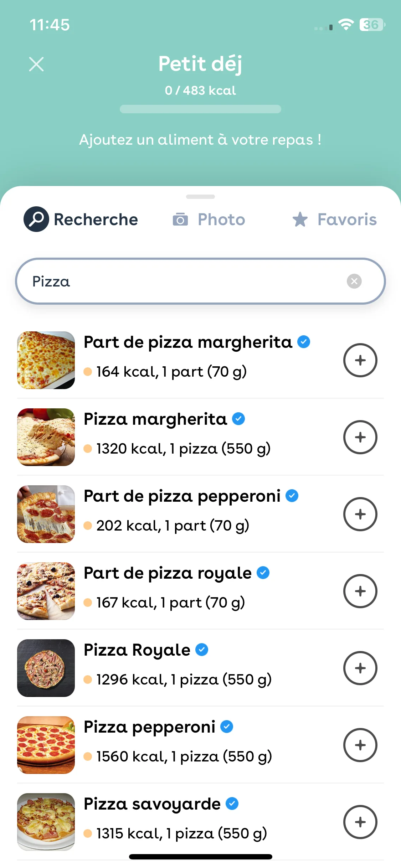This screenshot has height=868, width=401.
Task: Add Part de pizza margherita with plus
Action: [x=360, y=360]
